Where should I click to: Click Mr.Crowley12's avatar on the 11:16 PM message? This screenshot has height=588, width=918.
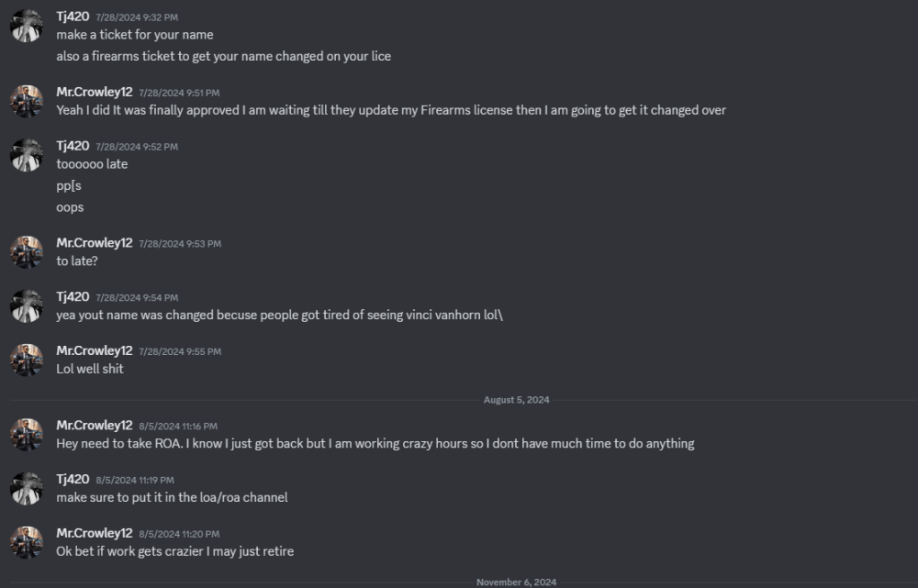click(x=27, y=434)
